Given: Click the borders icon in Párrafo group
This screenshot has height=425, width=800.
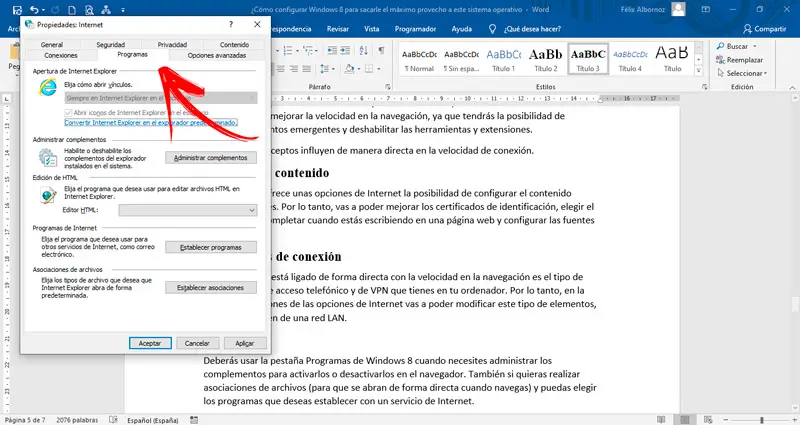Looking at the screenshot, I should tap(369, 68).
